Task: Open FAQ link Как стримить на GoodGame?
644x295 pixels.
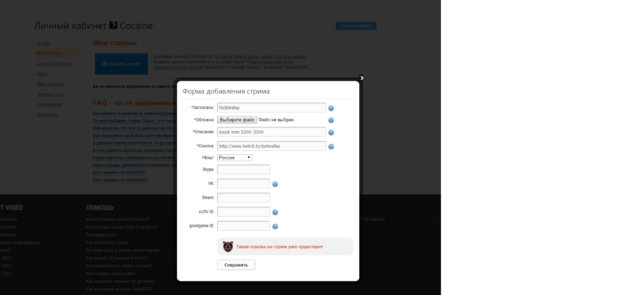Action: [120, 180]
